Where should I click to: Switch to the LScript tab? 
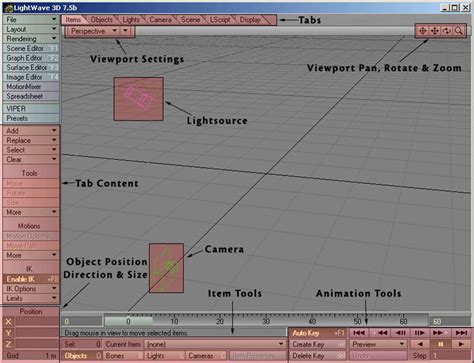220,20
